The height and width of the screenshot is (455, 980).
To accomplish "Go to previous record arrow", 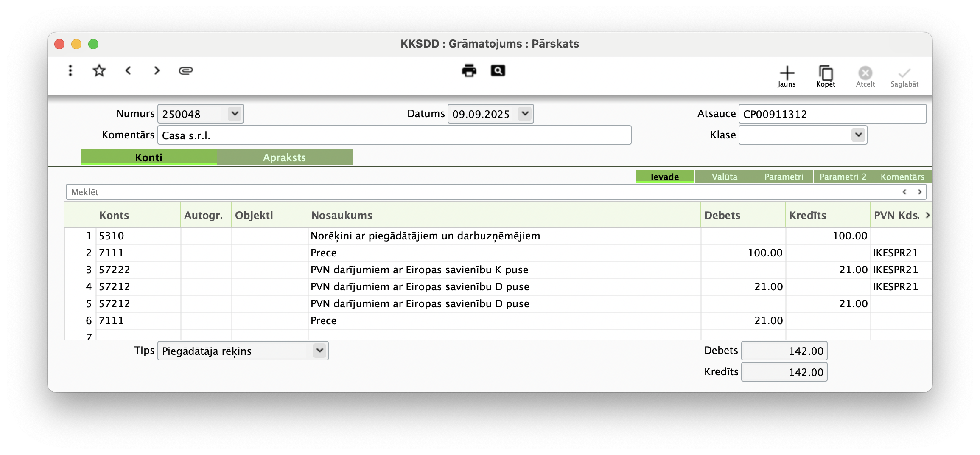I will tap(128, 70).
